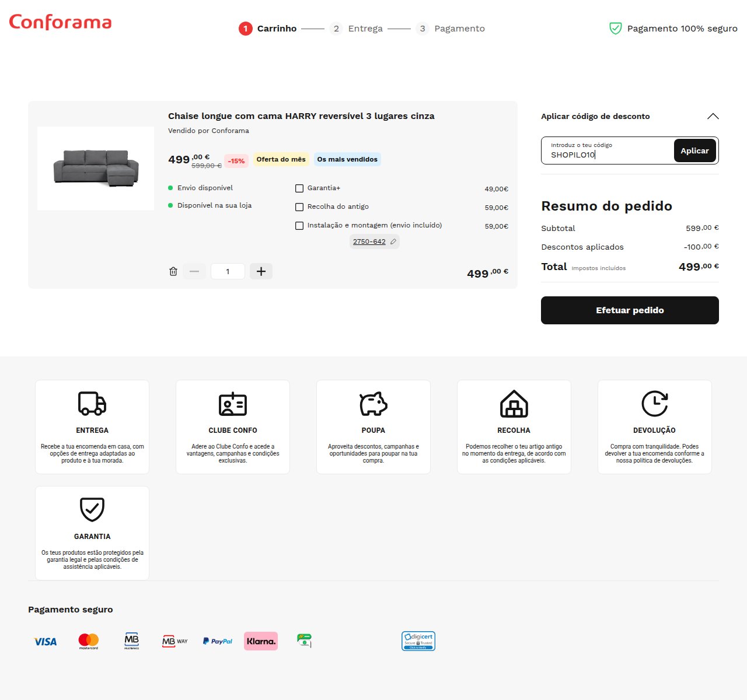Collapse the discount code section chevron
This screenshot has width=747, height=700.
coord(713,116)
